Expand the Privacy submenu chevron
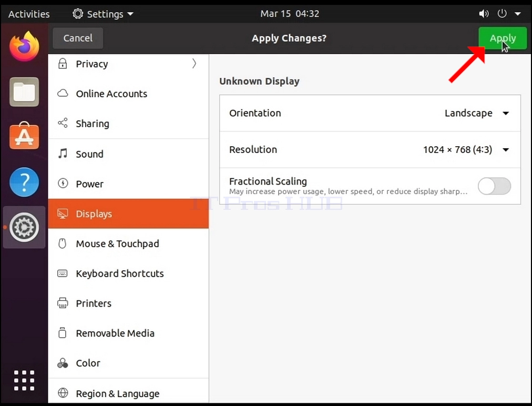 (194, 64)
